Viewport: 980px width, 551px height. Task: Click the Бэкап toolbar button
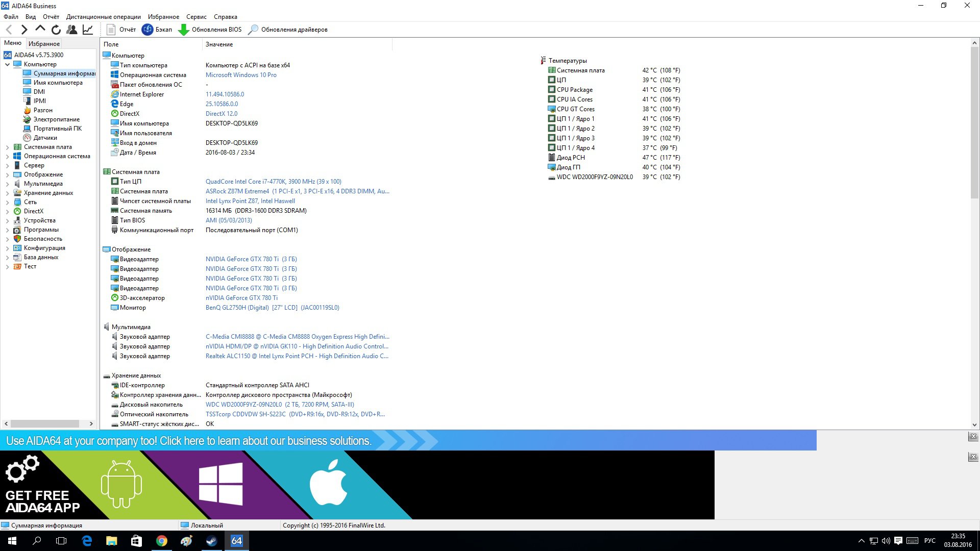(157, 30)
